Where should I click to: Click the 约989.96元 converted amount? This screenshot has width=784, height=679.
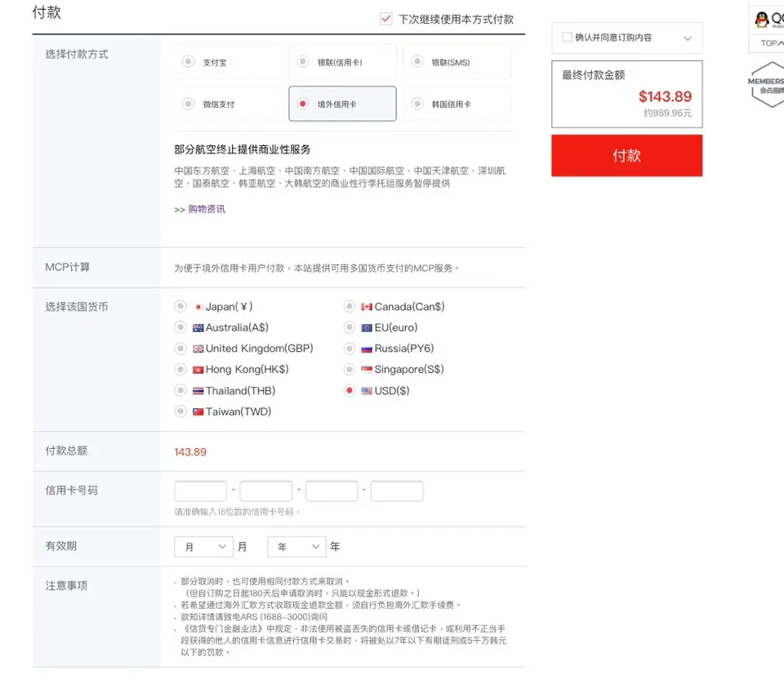click(667, 113)
